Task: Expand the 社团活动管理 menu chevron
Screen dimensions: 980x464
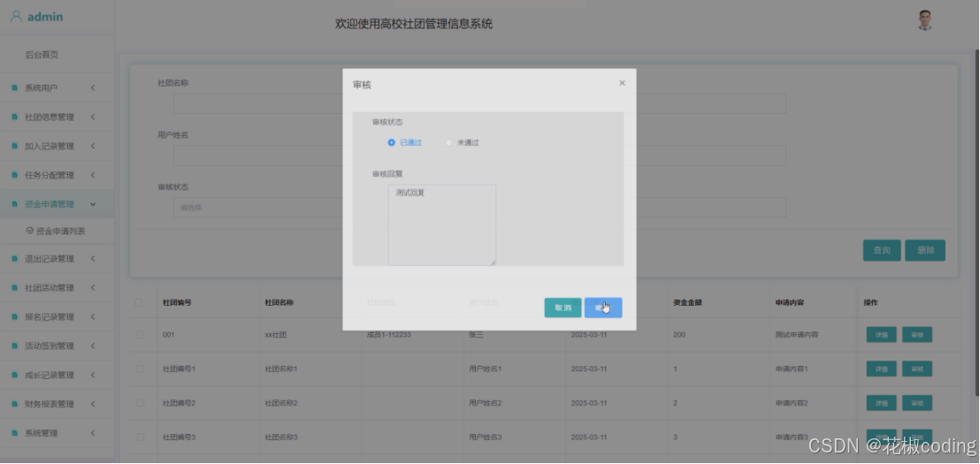Action: click(x=93, y=288)
